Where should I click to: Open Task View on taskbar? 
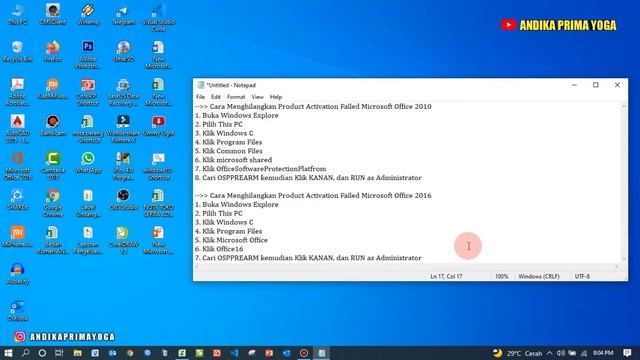(59, 353)
